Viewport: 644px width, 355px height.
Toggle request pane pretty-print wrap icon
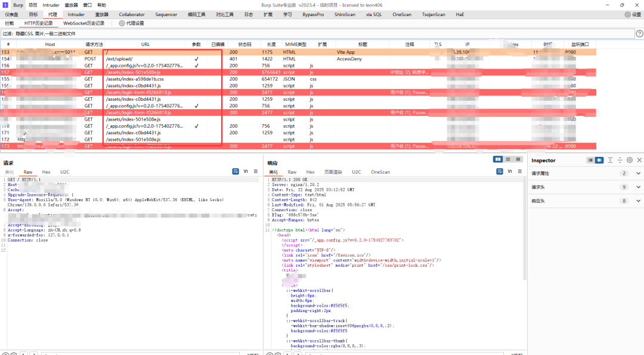pyautogui.click(x=236, y=171)
